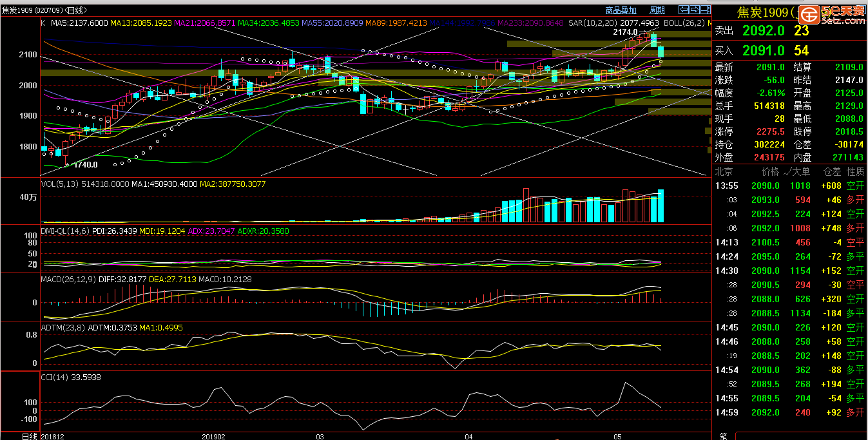The height and width of the screenshot is (440, 868).
Task: Select the MA13:2085.1923 indicator label
Action: [x=141, y=23]
